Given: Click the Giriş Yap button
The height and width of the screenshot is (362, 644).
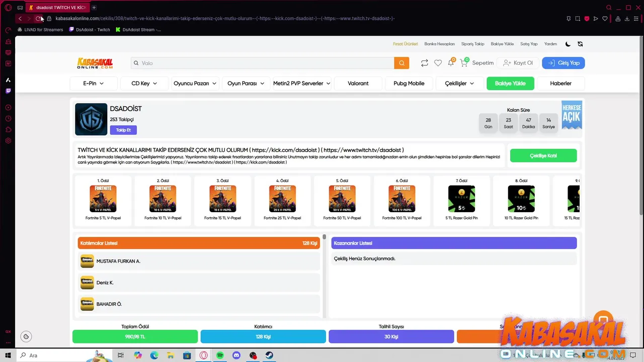Looking at the screenshot, I should point(563,63).
